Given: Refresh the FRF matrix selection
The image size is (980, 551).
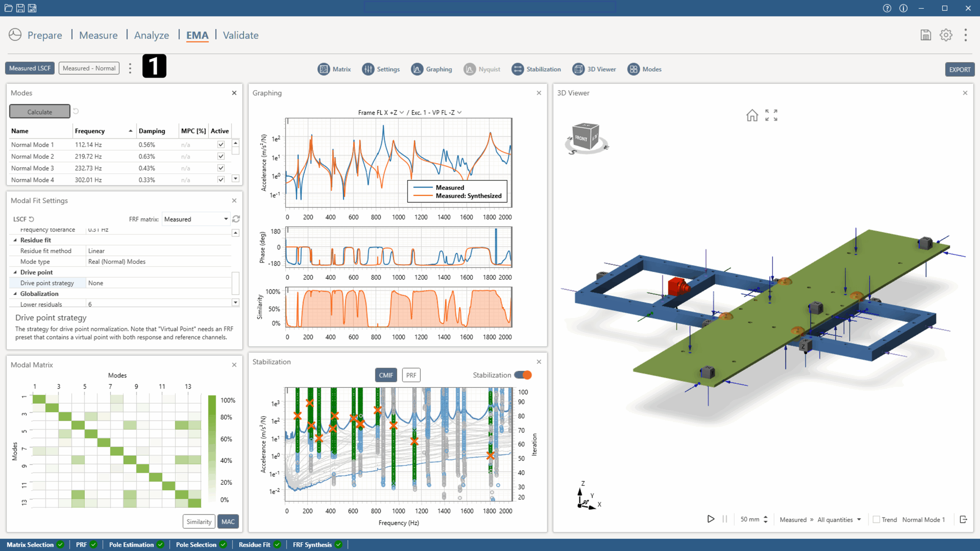Looking at the screenshot, I should tap(236, 219).
